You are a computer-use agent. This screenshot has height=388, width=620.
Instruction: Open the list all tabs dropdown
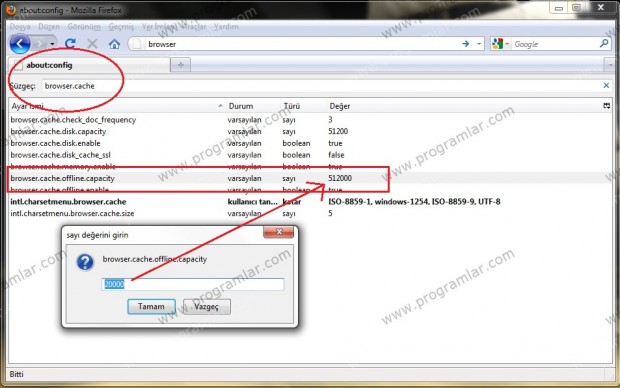tap(610, 64)
